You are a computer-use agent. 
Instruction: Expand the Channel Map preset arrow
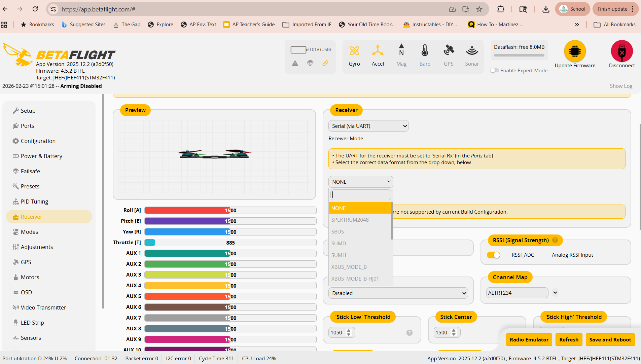tap(555, 293)
